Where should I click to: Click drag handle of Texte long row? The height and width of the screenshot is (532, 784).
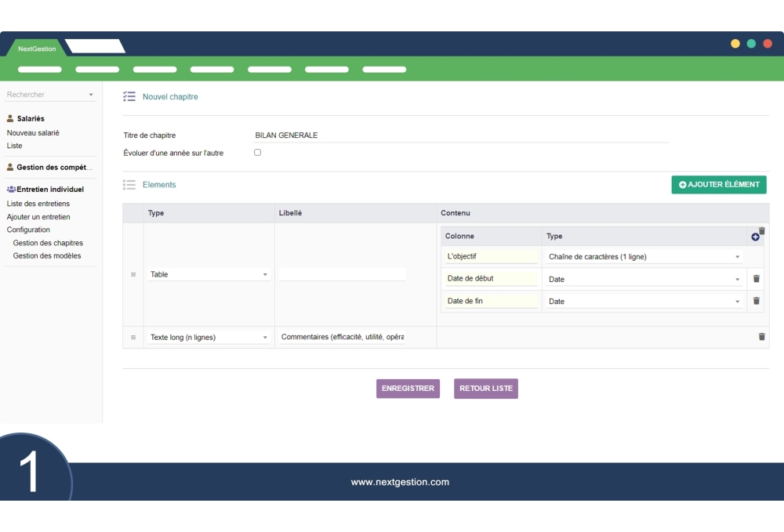pos(132,337)
